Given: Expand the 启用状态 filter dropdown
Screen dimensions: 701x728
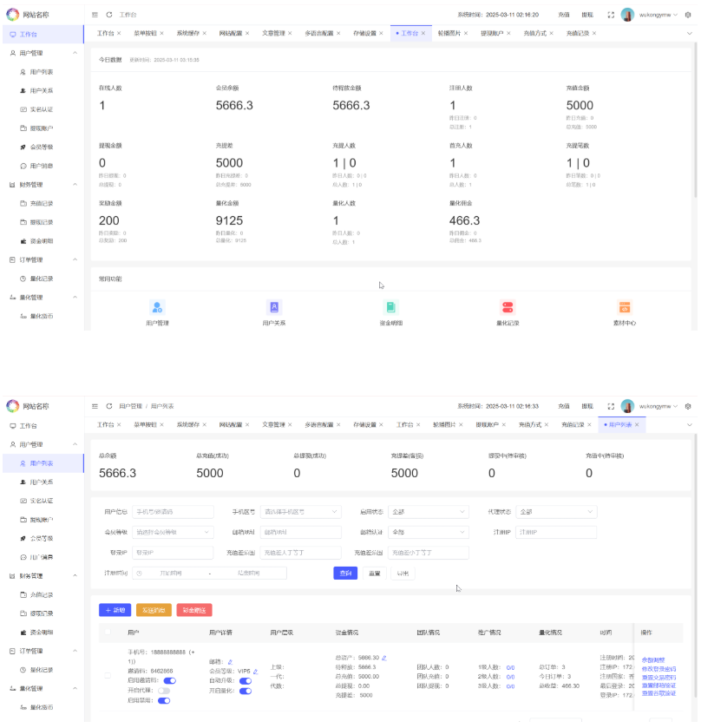Looking at the screenshot, I should tap(429, 512).
